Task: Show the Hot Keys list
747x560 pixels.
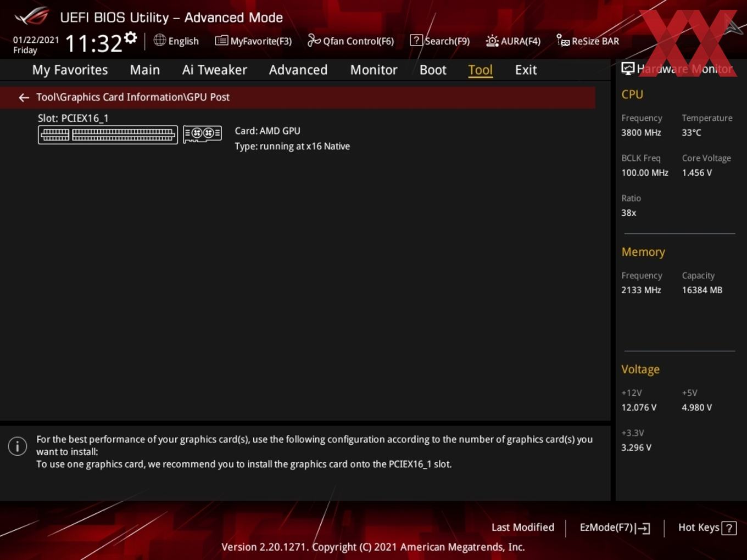Action: [707, 528]
